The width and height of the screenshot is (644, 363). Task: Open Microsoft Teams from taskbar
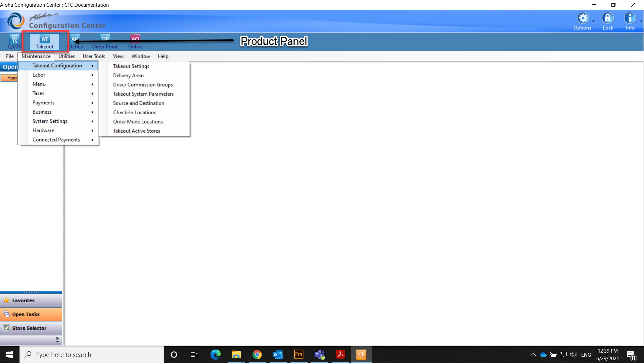tap(319, 355)
